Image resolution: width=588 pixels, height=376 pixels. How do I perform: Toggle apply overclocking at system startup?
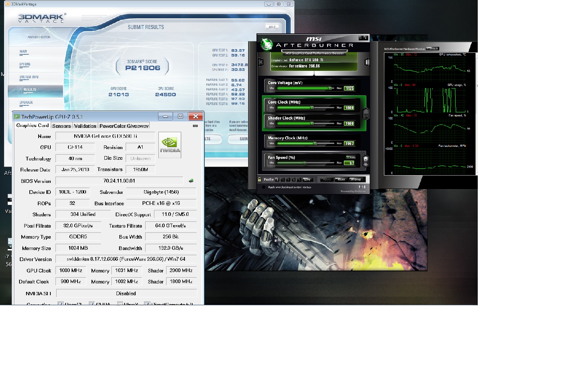coord(263,187)
